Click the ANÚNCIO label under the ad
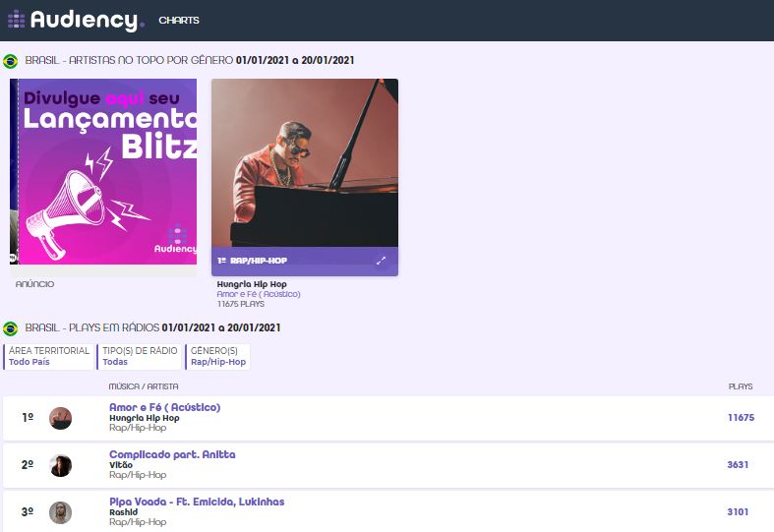 point(34,284)
